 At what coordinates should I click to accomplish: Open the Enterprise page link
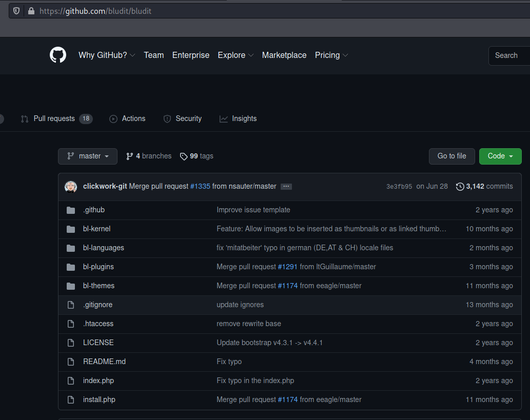[x=191, y=55]
